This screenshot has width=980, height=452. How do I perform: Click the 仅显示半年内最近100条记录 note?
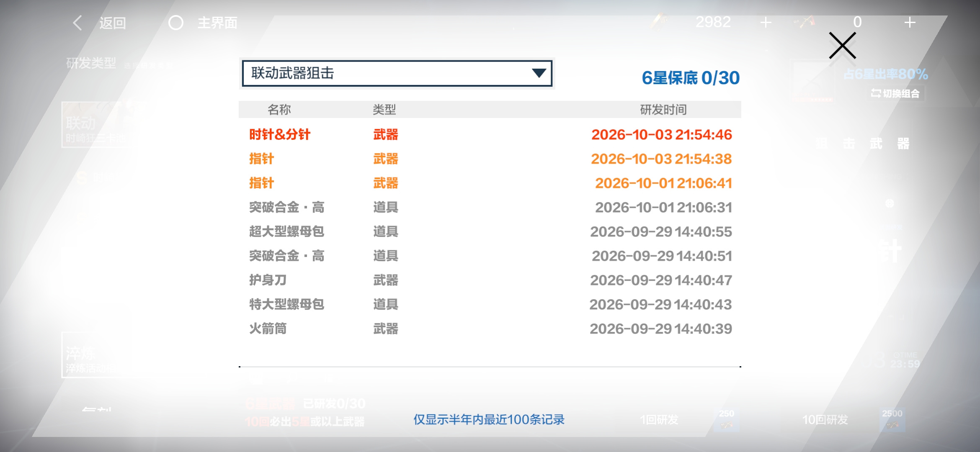click(489, 419)
